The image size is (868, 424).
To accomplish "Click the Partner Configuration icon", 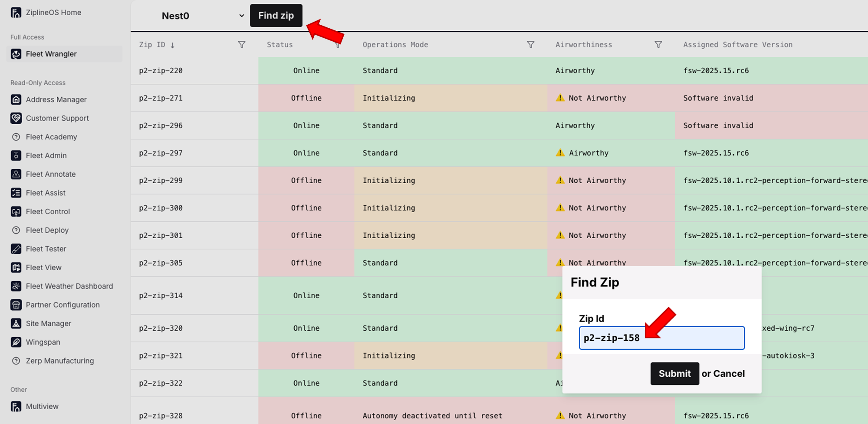I will coord(16,305).
